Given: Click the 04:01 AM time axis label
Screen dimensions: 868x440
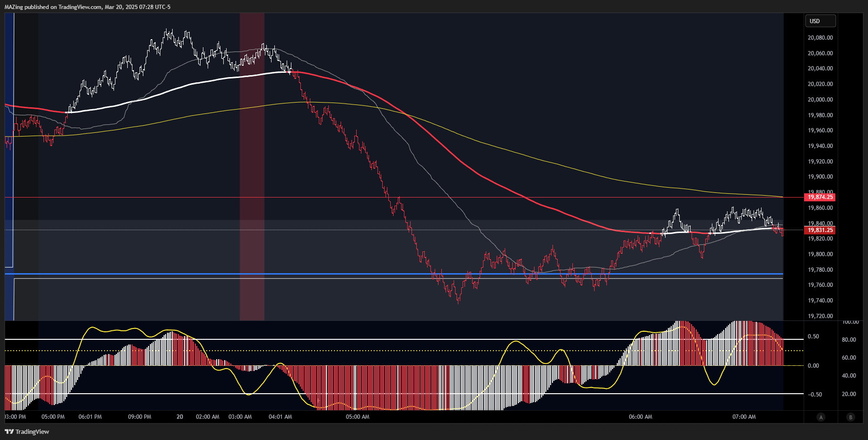Looking at the screenshot, I should point(281,417).
